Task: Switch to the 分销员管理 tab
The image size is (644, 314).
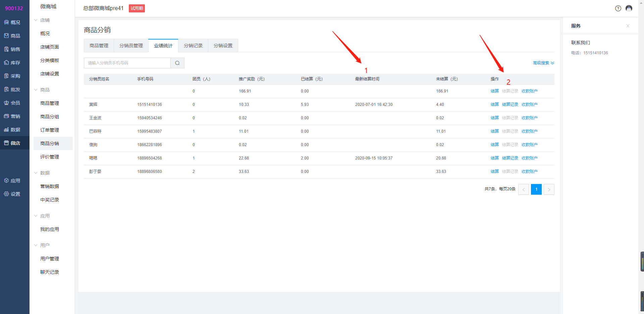Action: 131,46
